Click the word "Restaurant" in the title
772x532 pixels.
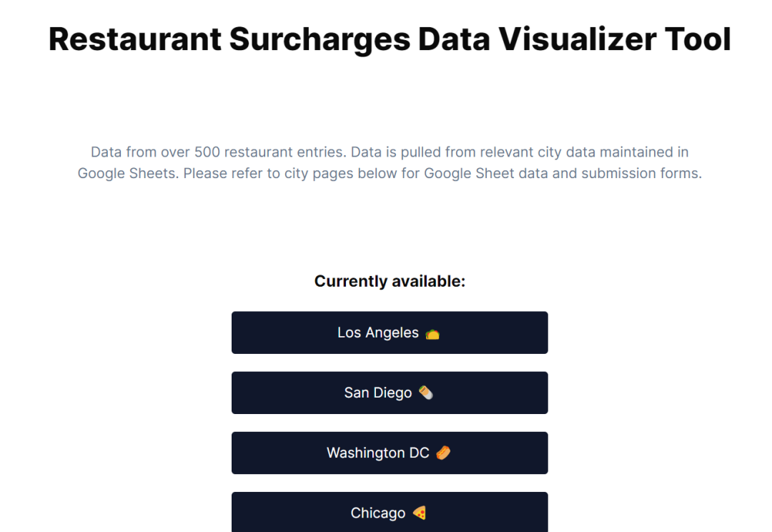click(134, 39)
